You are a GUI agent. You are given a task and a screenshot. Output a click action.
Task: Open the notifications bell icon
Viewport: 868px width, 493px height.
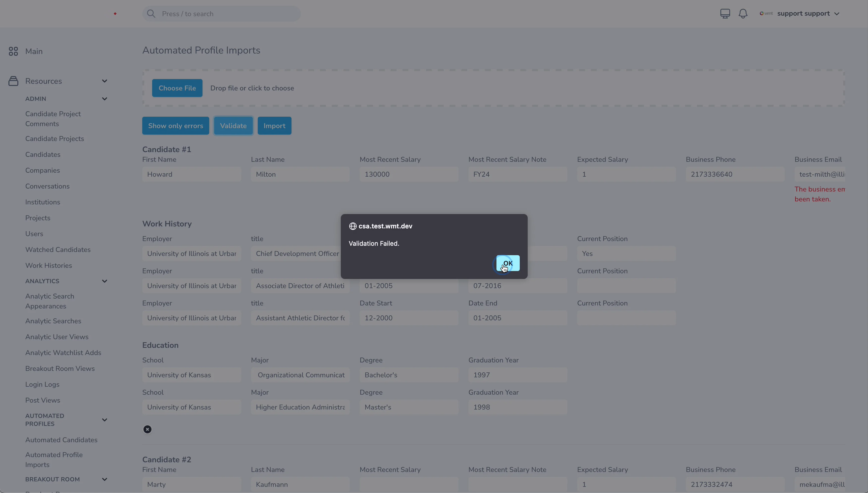(x=743, y=13)
